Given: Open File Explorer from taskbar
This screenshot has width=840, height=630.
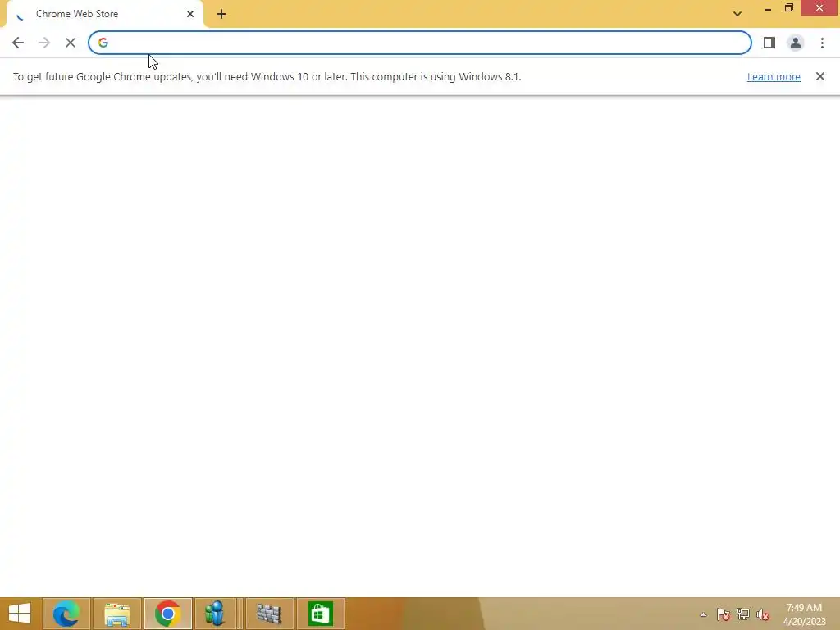Looking at the screenshot, I should [117, 614].
